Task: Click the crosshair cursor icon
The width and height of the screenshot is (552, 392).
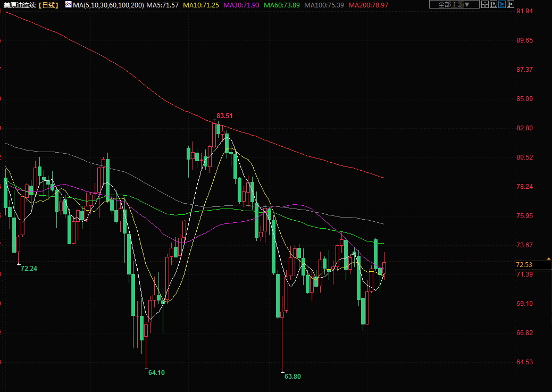Action: click(x=484, y=5)
